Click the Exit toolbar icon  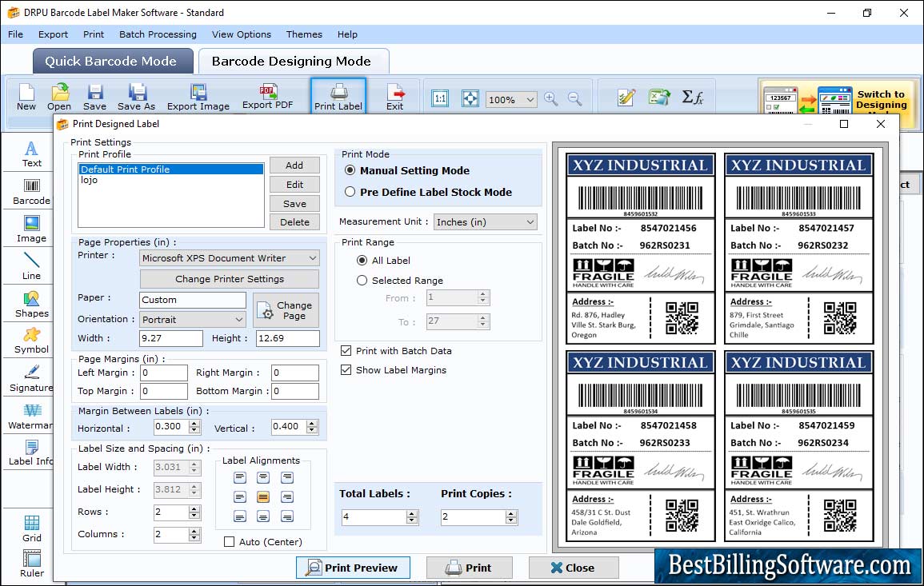pyautogui.click(x=395, y=97)
